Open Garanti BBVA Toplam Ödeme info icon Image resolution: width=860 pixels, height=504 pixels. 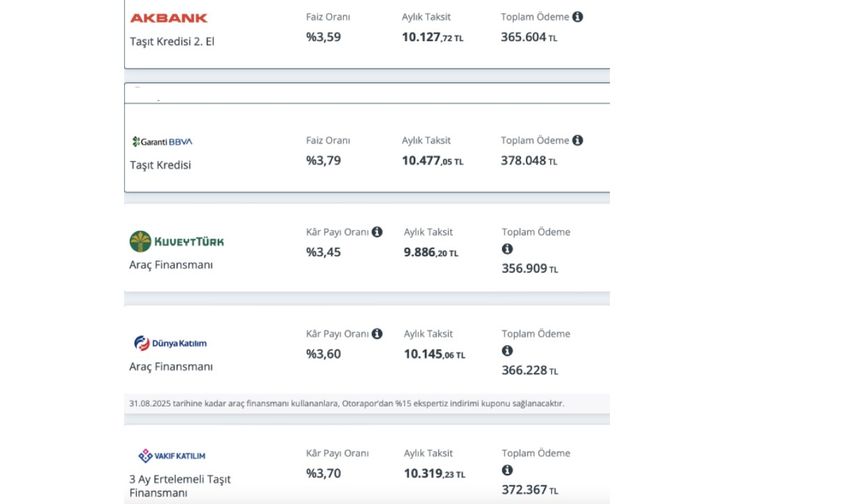(578, 140)
